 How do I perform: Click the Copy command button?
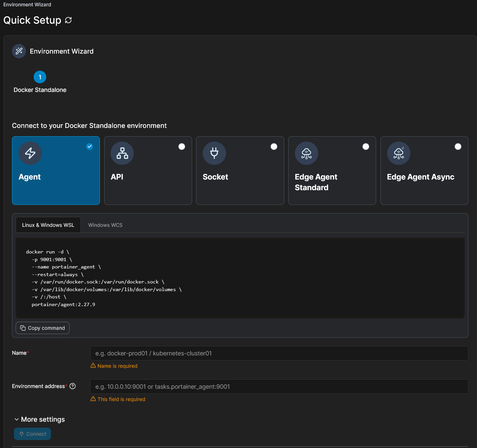[43, 328]
